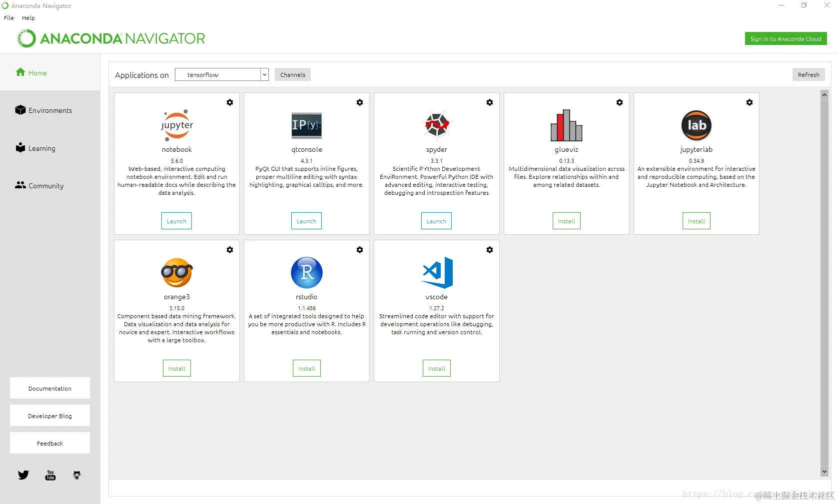This screenshot has height=504, width=838.
Task: Open Anaconda Twitter page icon
Action: pyautogui.click(x=23, y=475)
